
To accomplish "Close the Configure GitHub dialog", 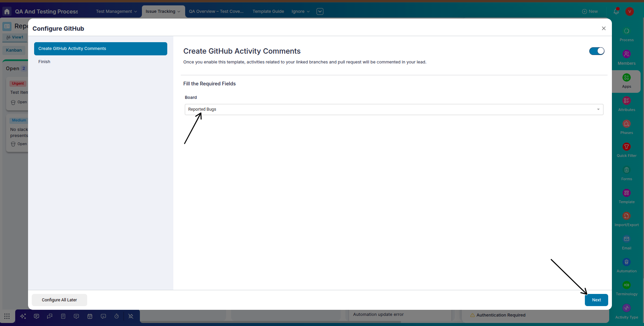I will tap(604, 28).
